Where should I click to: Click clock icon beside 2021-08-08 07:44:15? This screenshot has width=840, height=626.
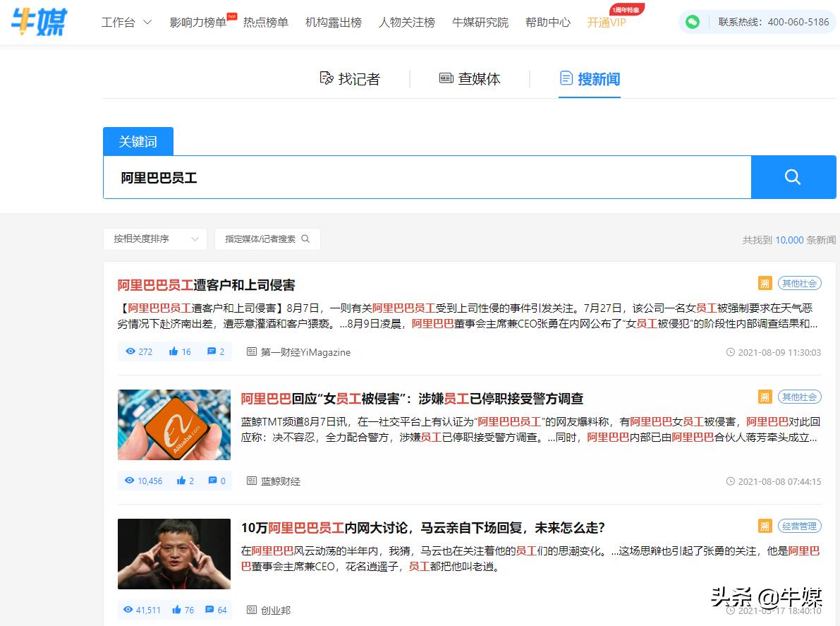[730, 481]
